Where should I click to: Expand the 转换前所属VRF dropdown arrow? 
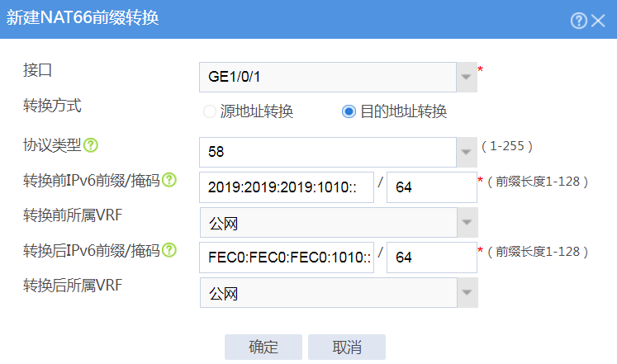[467, 223]
